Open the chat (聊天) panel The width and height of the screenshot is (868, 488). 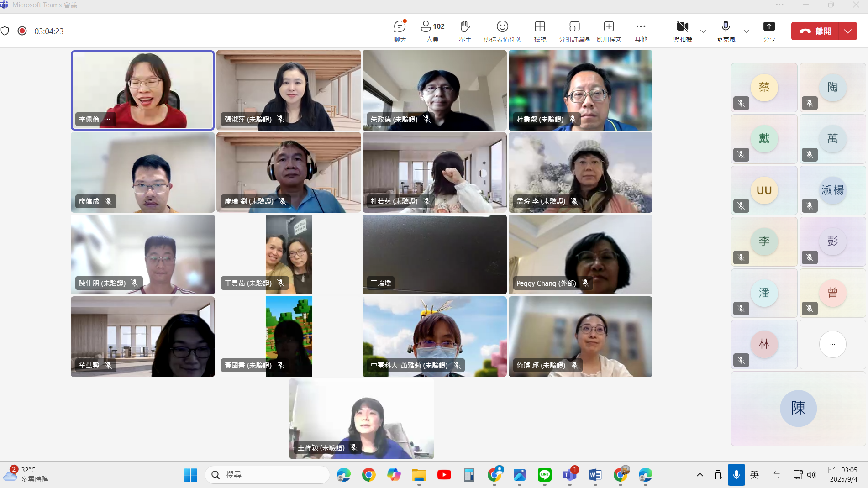400,31
